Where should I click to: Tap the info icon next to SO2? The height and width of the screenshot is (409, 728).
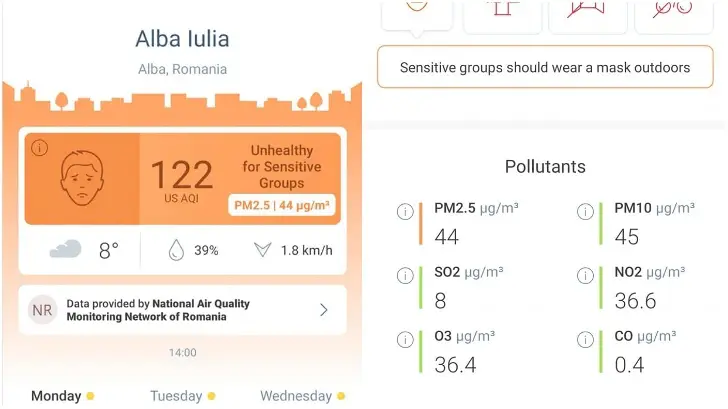pyautogui.click(x=405, y=276)
